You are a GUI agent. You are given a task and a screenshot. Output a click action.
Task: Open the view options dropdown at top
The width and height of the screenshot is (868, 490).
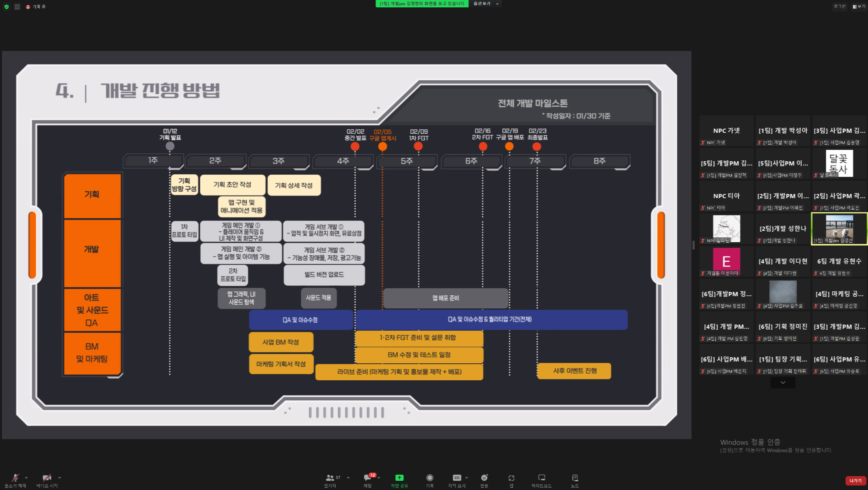coord(485,3)
